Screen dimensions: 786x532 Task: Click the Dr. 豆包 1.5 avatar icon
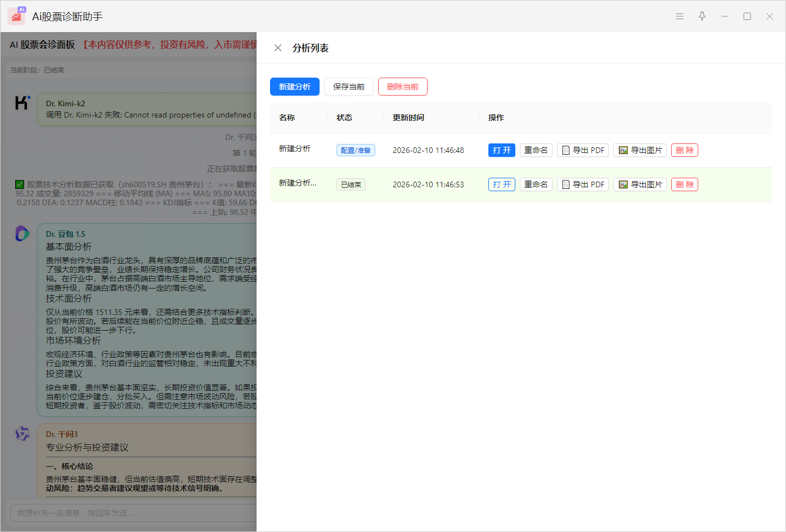tap(22, 233)
